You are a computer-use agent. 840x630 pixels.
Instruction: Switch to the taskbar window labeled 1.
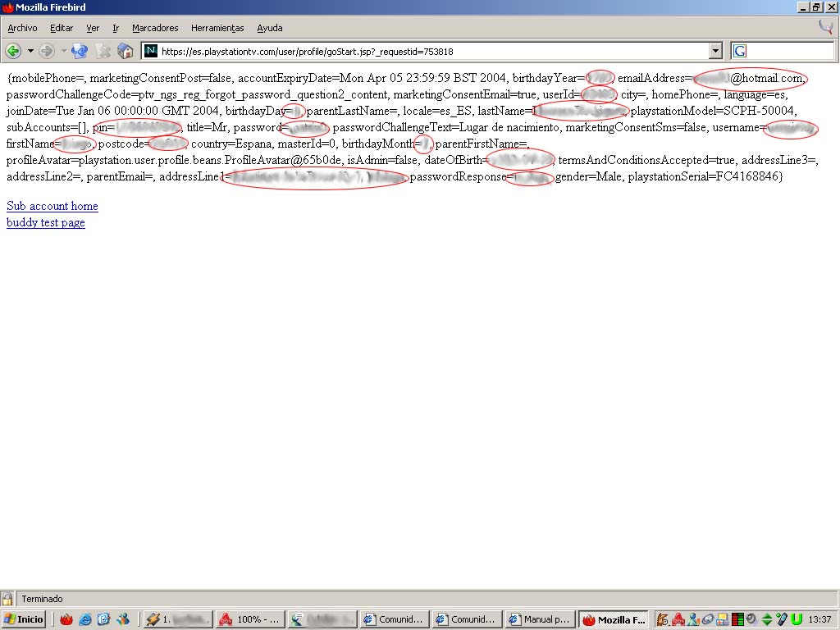coord(178,620)
